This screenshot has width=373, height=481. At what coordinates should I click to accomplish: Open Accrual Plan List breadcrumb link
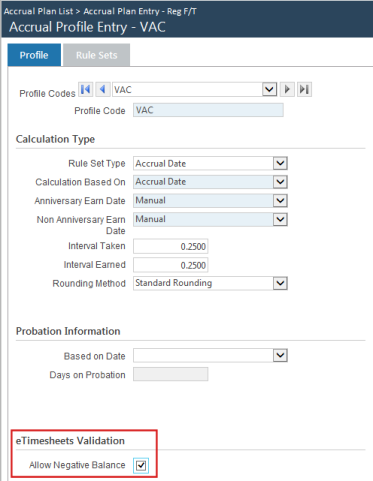pyautogui.click(x=38, y=11)
